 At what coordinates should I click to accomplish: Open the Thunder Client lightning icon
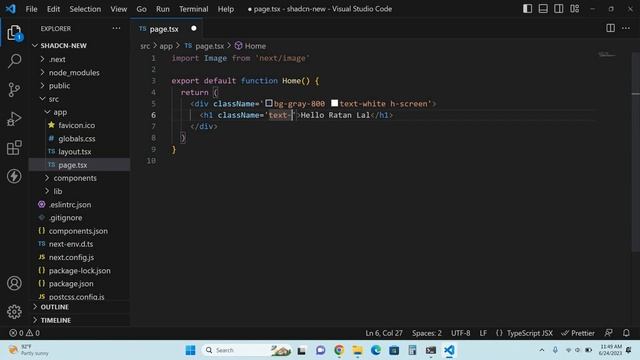point(14,176)
